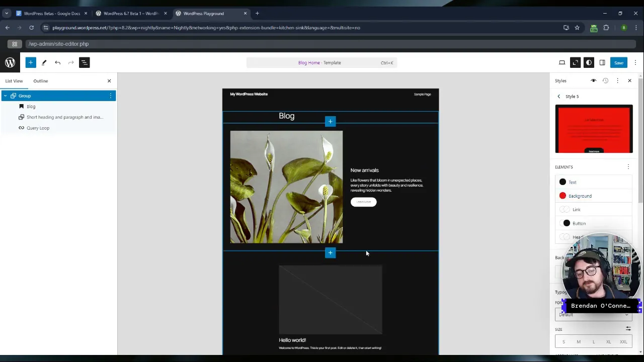Toggle the Styles half-circle panel icon
Image resolution: width=644 pixels, height=362 pixels.
coord(589,62)
